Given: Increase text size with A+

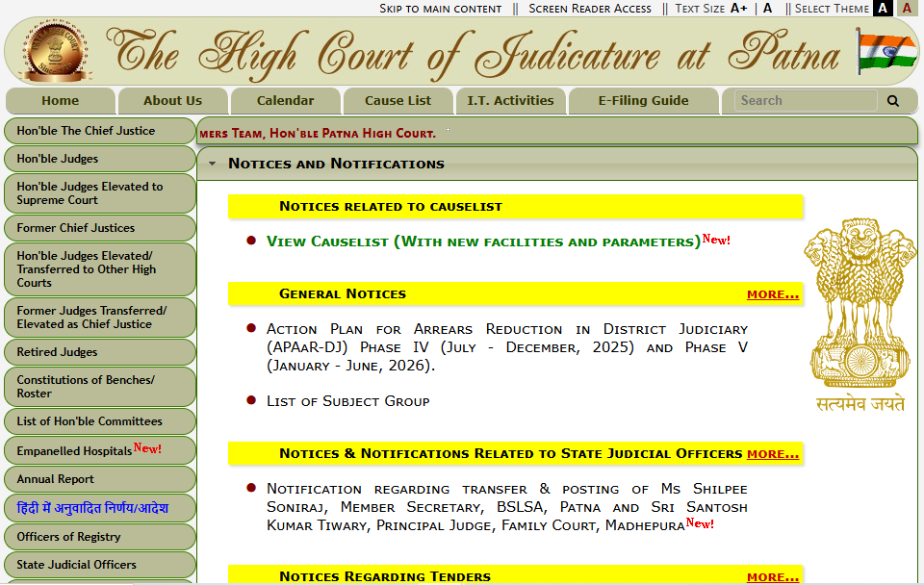Looking at the screenshot, I should pyautogui.click(x=738, y=9).
